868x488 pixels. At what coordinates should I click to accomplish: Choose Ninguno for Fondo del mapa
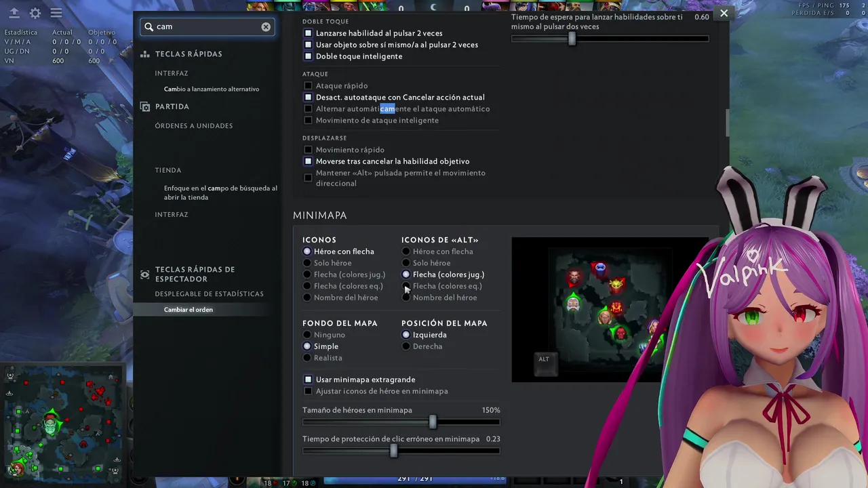307,335
